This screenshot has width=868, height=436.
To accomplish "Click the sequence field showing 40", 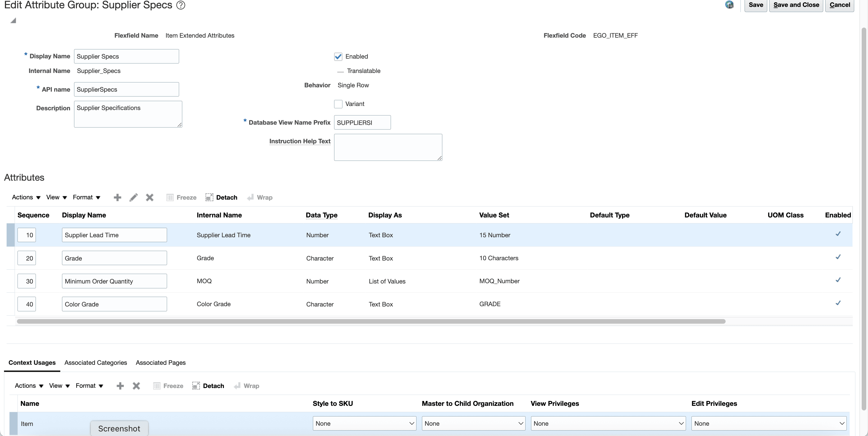I will (x=27, y=304).
